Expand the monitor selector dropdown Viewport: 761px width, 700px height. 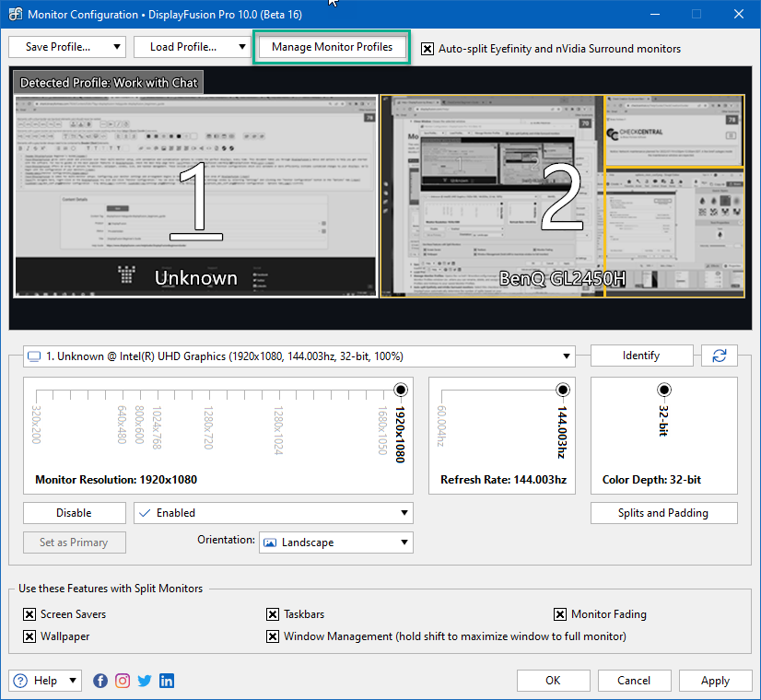click(x=566, y=356)
